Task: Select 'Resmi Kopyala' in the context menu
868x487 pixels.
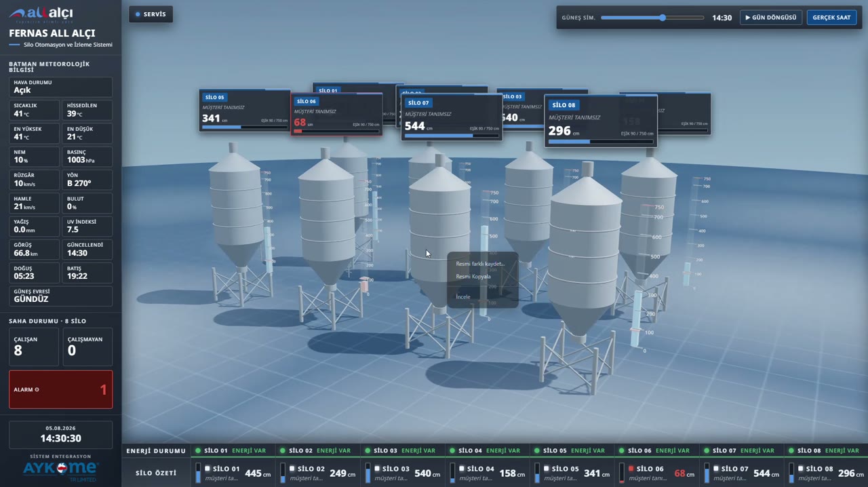Action: coord(473,277)
